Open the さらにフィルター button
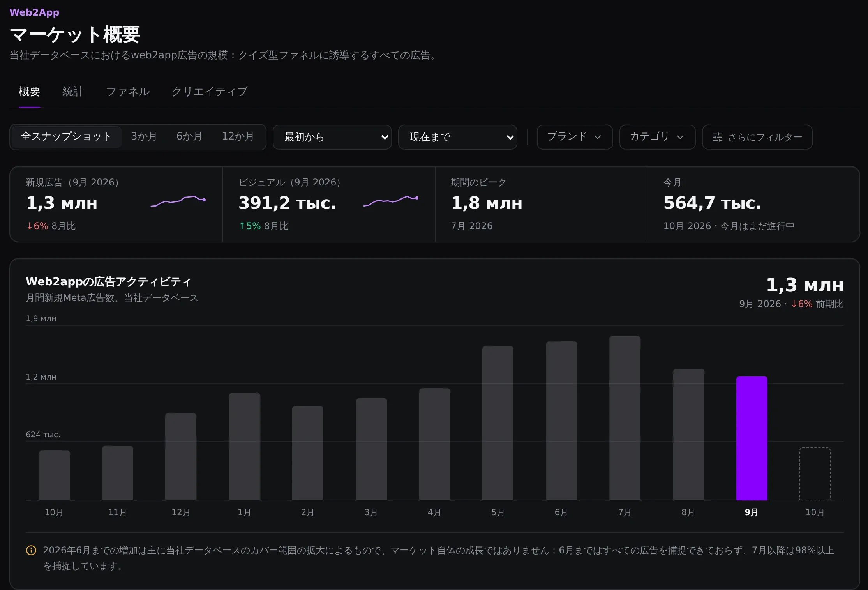 coord(757,137)
